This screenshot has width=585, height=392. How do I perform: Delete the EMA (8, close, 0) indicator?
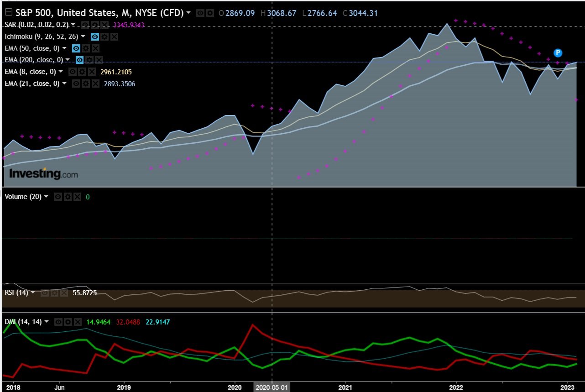[x=91, y=72]
